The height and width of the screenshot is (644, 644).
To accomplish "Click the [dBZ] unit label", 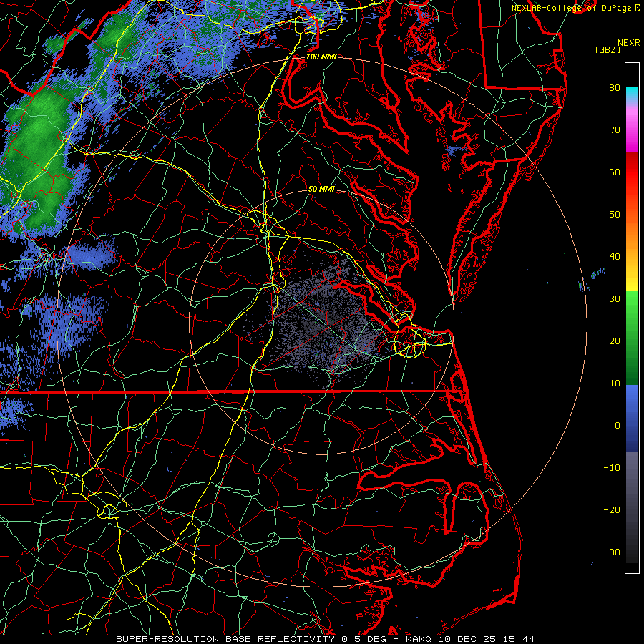I will coord(608,50).
